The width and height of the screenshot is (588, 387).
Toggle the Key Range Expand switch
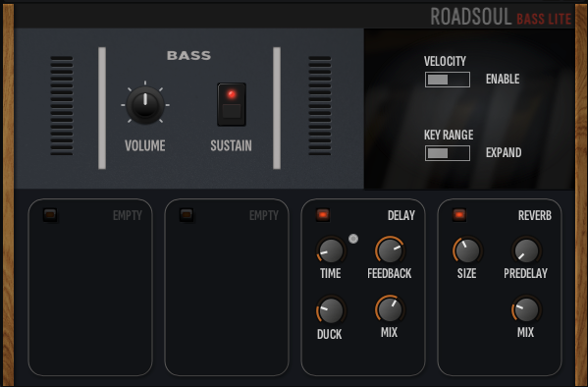[x=448, y=153]
